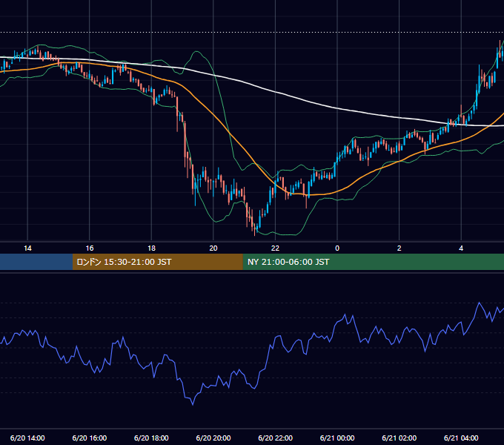Image resolution: width=504 pixels, height=445 pixels.
Task: Click the '0' hour axis label
Action: point(337,248)
